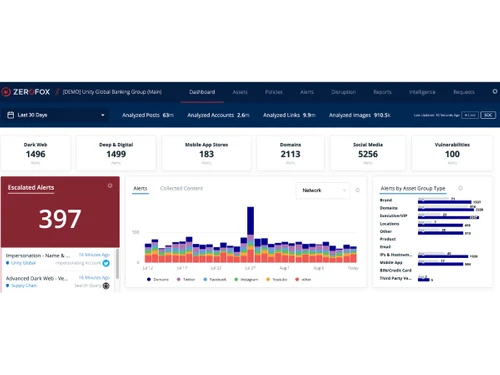Image resolution: width=500 pixels, height=375 pixels.
Task: Click the Analyzed Images 910.5k stat
Action: click(360, 115)
